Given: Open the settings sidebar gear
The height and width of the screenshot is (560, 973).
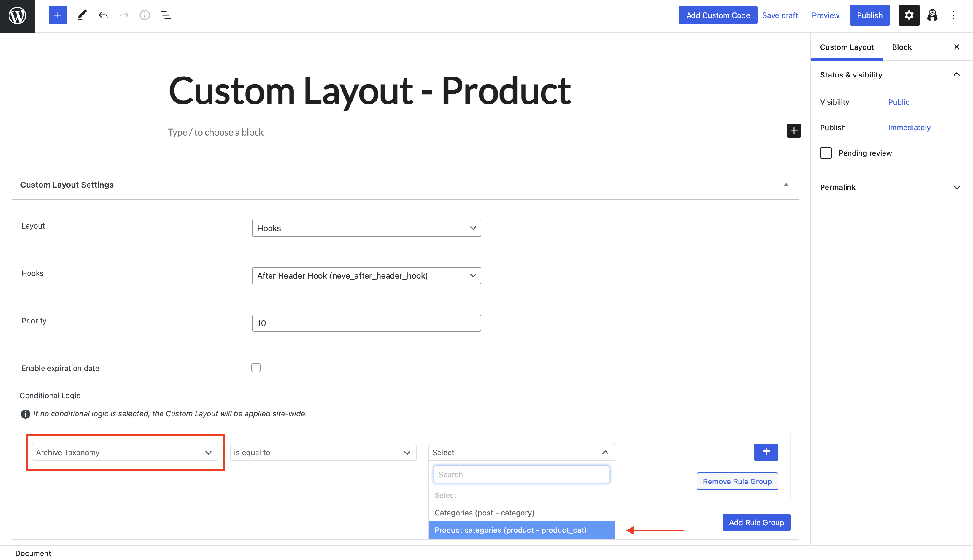Looking at the screenshot, I should [x=909, y=15].
